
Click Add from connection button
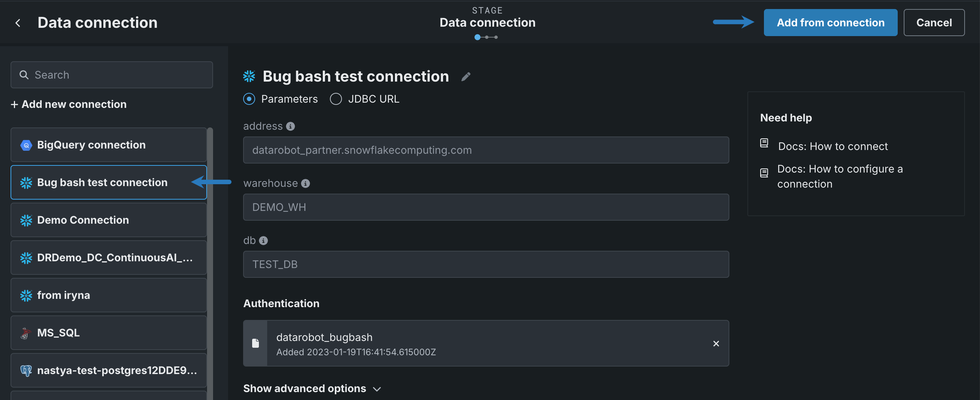pos(830,23)
